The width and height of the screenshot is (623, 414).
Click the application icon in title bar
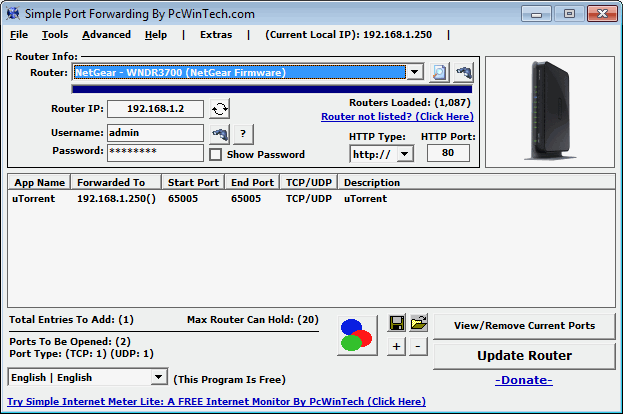[12, 14]
